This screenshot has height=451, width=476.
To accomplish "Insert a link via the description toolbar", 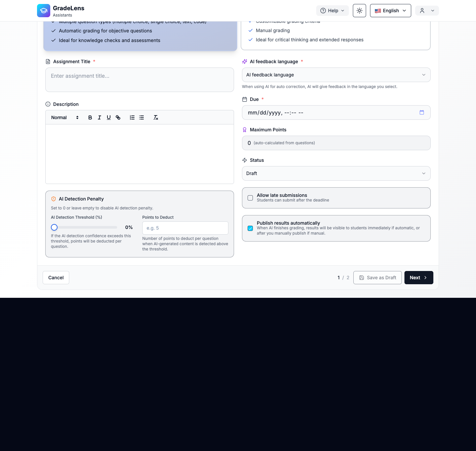I will (118, 117).
